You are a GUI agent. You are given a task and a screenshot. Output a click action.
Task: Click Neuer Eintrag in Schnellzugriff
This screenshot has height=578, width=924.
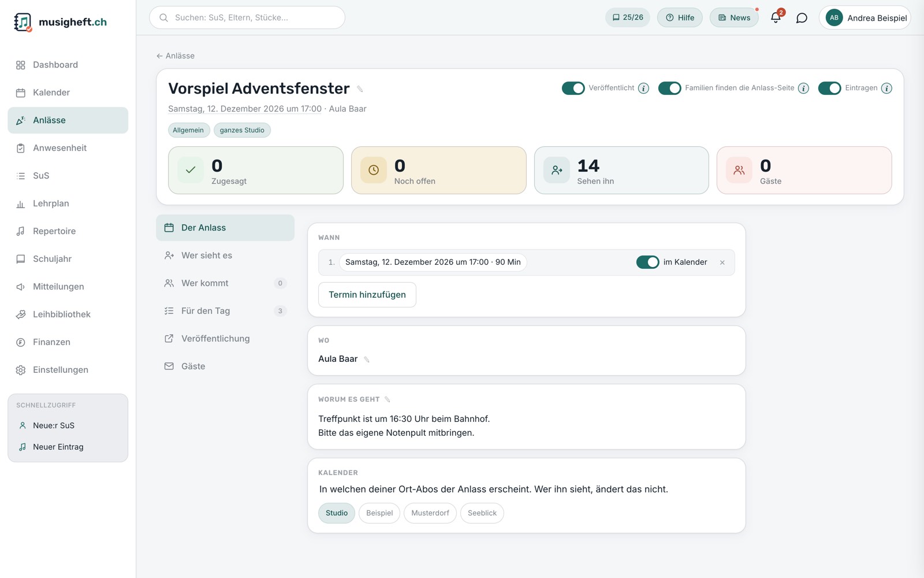[x=68, y=447]
